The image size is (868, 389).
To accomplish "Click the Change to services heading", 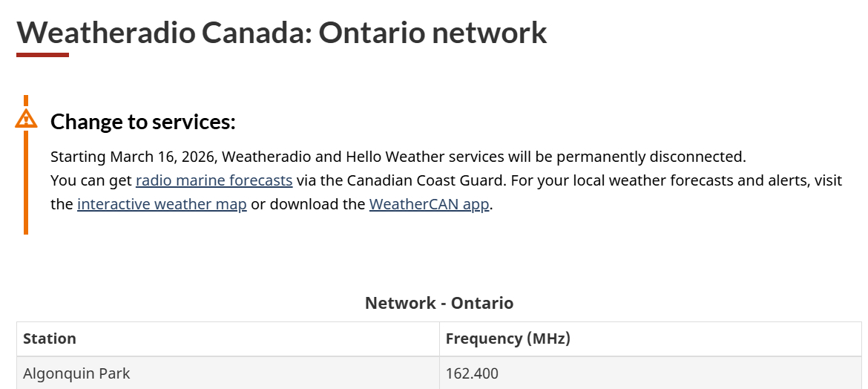I will pyautogui.click(x=142, y=122).
